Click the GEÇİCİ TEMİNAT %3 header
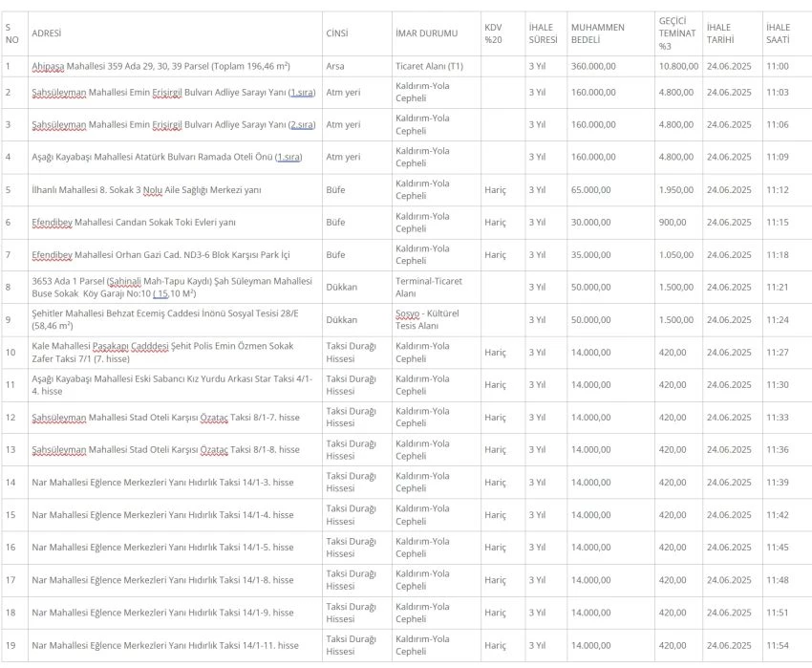812x668 pixels. click(671, 32)
